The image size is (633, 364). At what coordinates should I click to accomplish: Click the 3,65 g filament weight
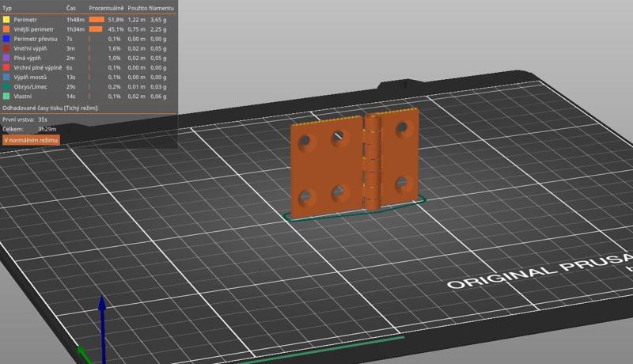[158, 19]
